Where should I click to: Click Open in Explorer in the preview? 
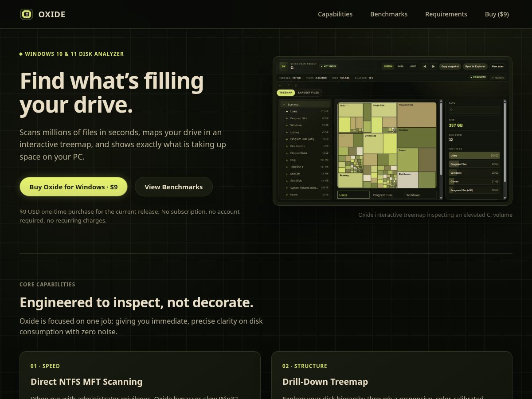pyautogui.click(x=475, y=66)
